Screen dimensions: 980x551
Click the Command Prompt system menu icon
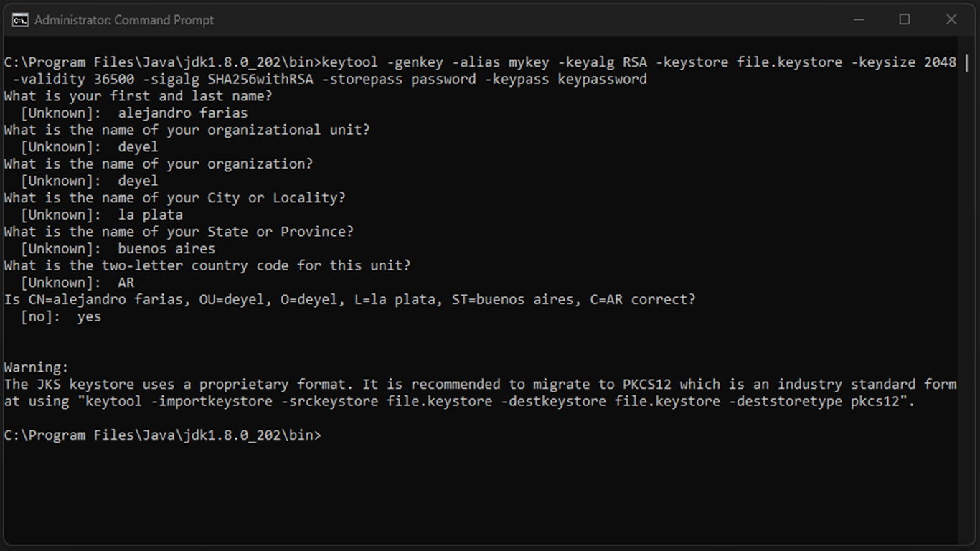click(x=20, y=19)
